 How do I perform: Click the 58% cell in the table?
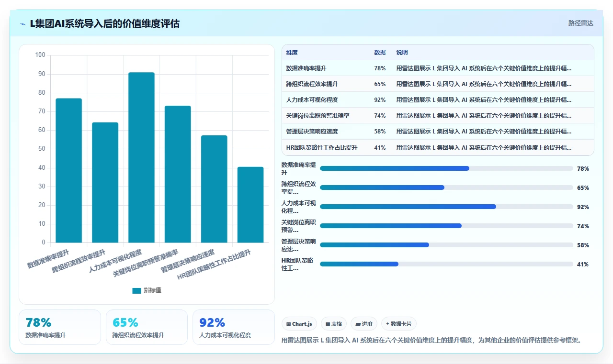pos(380,132)
